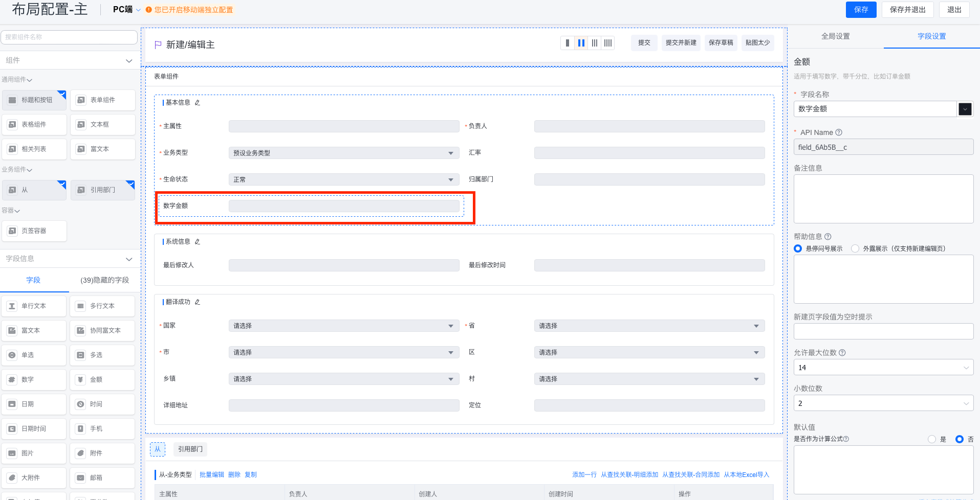Open the 生命状态 dropdown
The image size is (980, 500).
(344, 179)
